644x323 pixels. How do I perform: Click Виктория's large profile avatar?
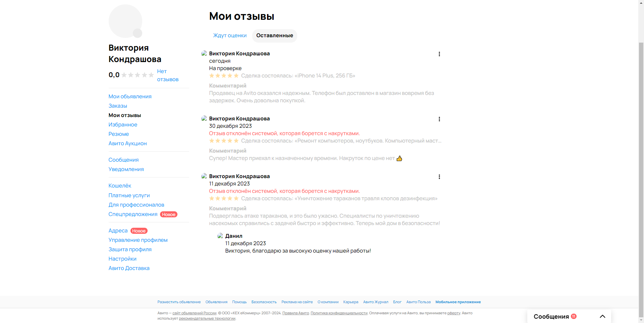125,21
